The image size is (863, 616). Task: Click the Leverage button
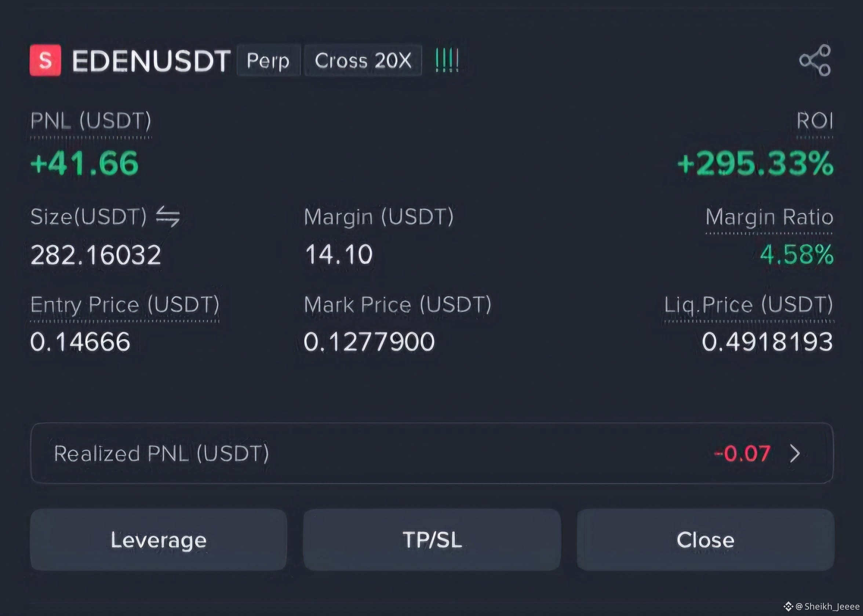158,539
